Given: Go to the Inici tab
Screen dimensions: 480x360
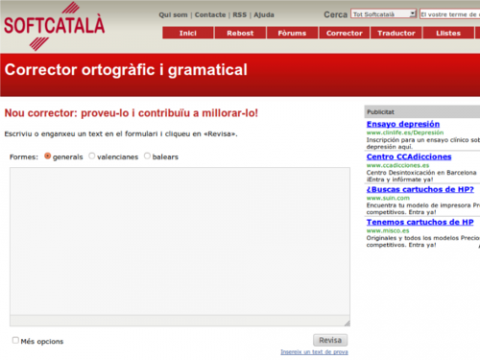Looking at the screenshot, I should (188, 33).
